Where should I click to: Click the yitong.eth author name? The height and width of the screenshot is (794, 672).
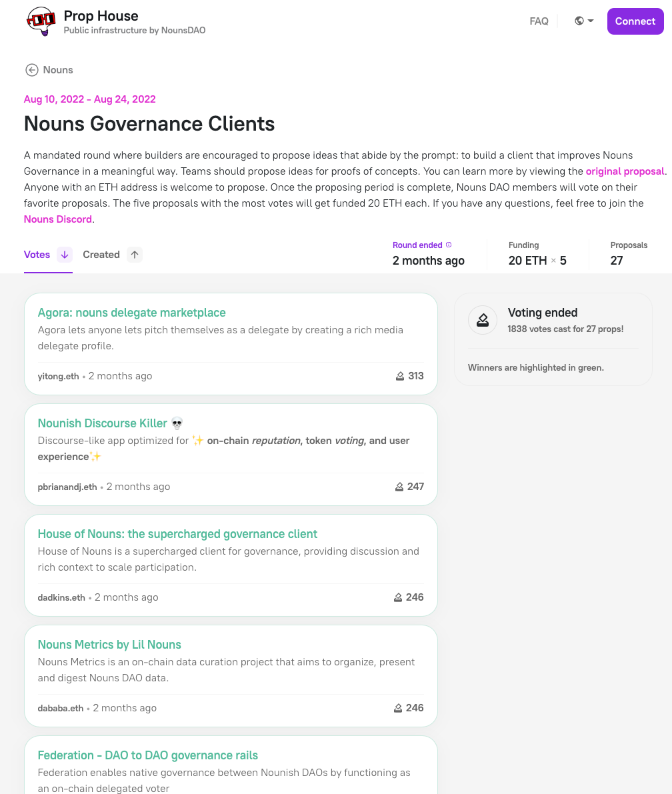tap(58, 375)
